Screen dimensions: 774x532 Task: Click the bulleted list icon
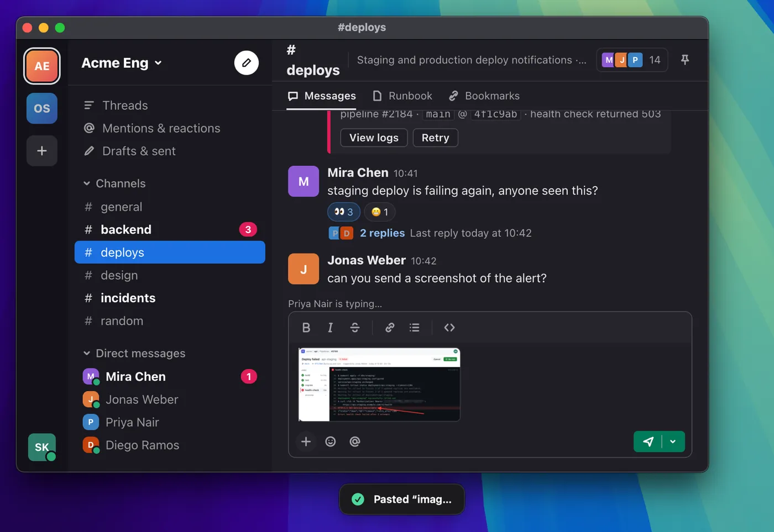414,328
